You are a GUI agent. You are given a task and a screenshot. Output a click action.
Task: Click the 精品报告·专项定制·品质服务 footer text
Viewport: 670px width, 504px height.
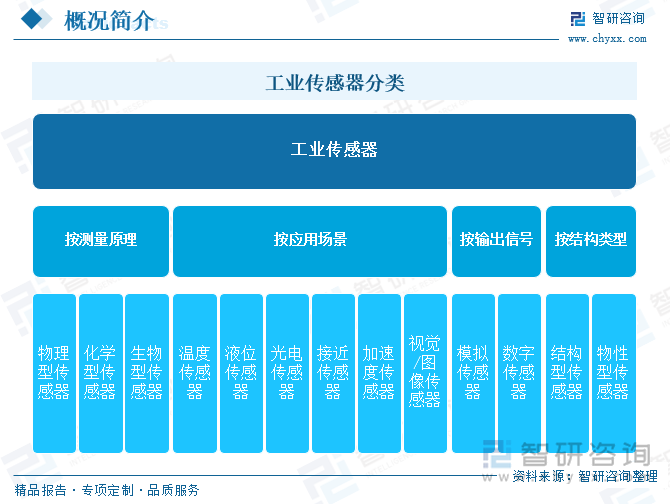[x=107, y=490]
